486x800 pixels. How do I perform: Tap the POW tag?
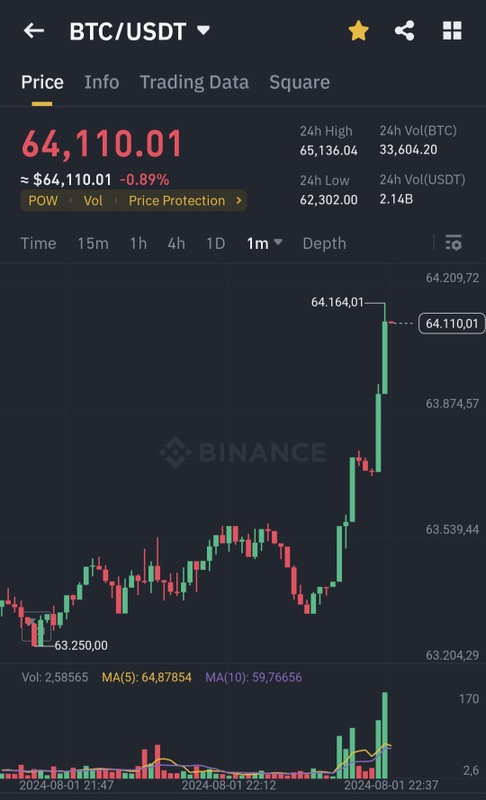pyautogui.click(x=43, y=201)
